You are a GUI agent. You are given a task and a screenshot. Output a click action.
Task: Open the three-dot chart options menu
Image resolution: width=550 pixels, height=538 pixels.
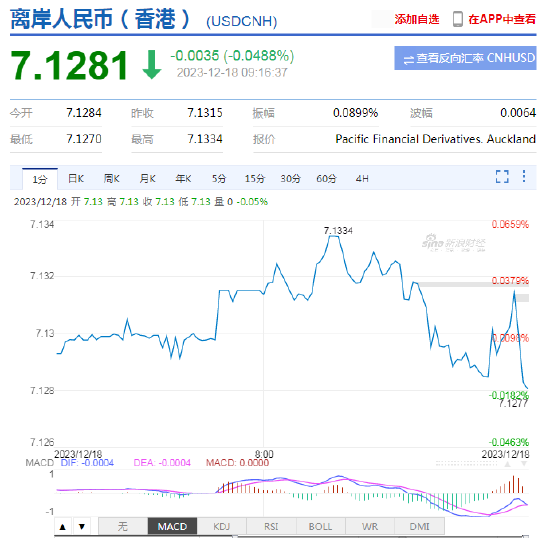coord(524,176)
